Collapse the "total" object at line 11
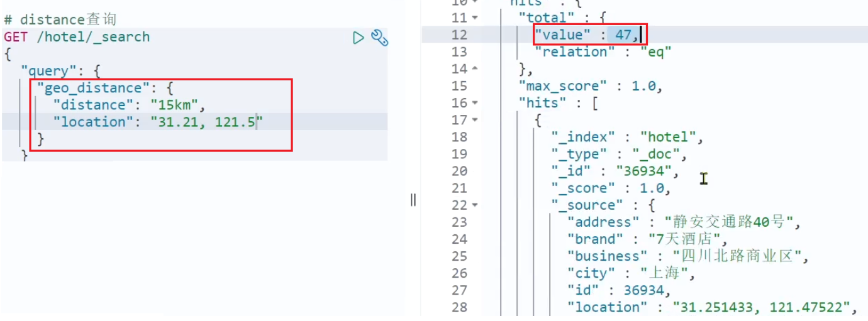 click(x=475, y=18)
